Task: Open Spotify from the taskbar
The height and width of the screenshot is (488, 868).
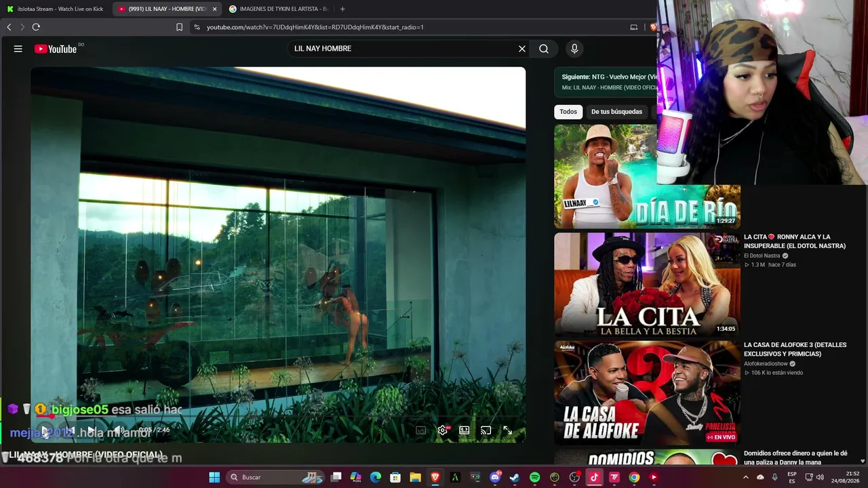Action: click(x=534, y=477)
